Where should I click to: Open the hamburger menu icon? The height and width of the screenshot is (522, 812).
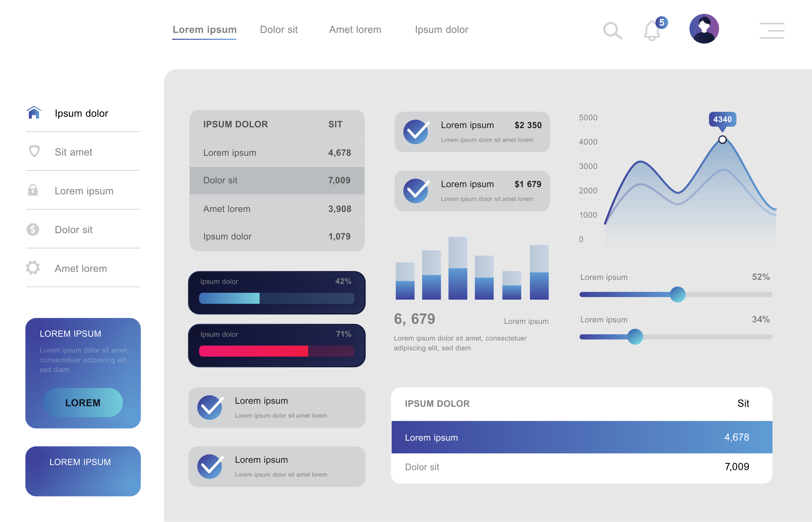tap(772, 31)
